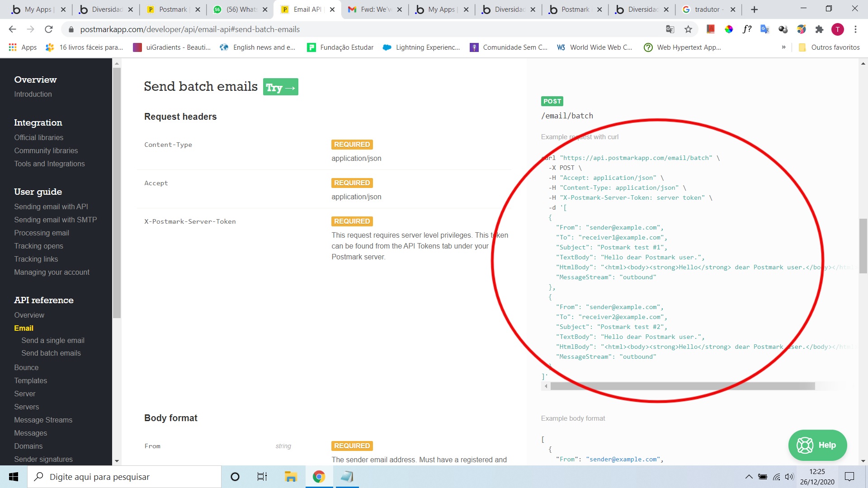Viewport: 868px width, 488px height.
Task: Open Domains API reference
Action: coord(28,446)
